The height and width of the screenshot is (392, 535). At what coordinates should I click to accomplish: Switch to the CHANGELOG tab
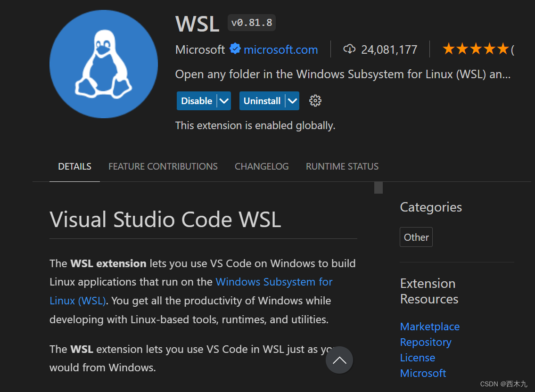click(262, 166)
